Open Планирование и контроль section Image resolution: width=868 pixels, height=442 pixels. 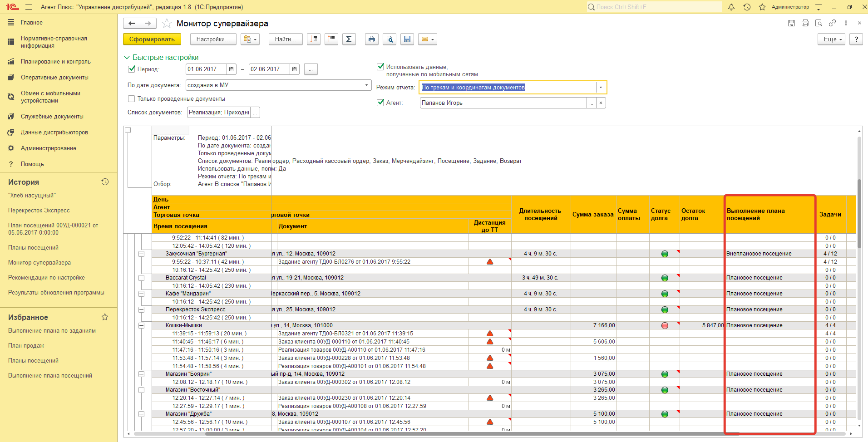click(55, 62)
